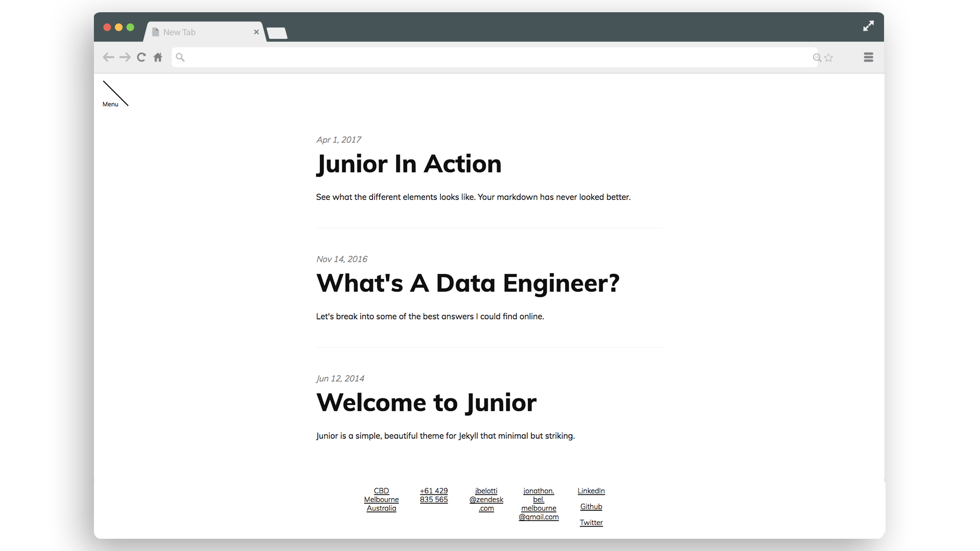Open the browser hamburger menu
The image size is (980, 551).
pos(868,57)
